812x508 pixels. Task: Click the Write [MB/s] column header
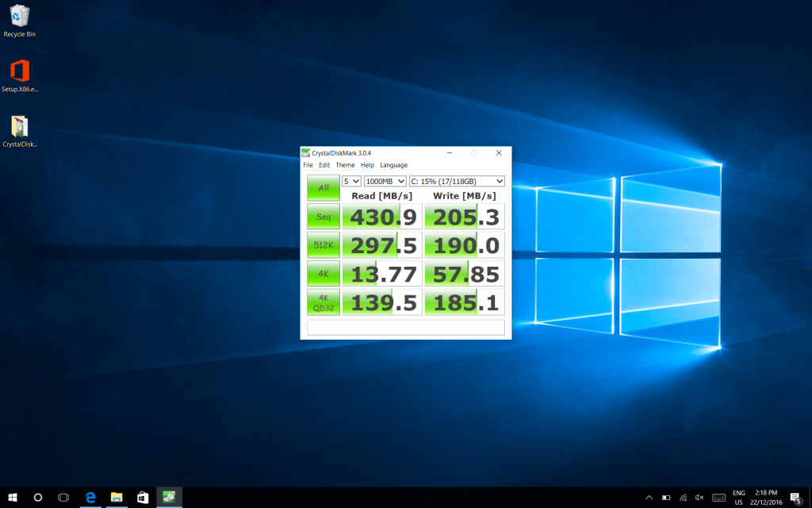click(x=465, y=195)
